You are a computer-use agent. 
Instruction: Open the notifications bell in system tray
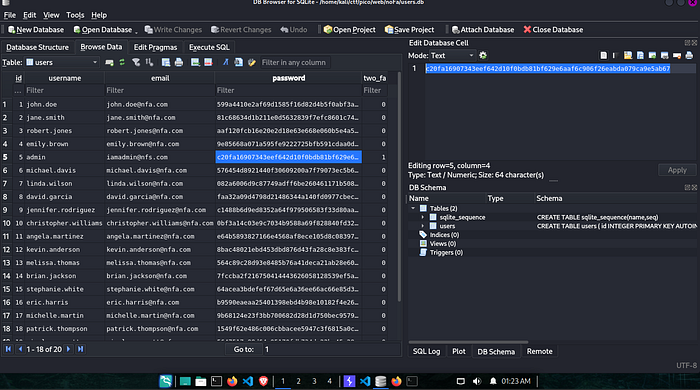(x=493, y=381)
